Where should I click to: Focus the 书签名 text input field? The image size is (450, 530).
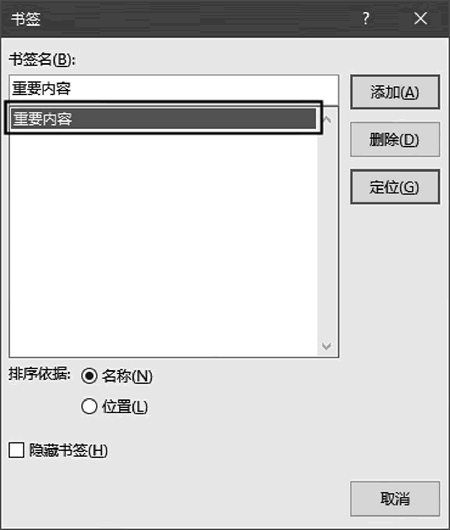[x=174, y=90]
